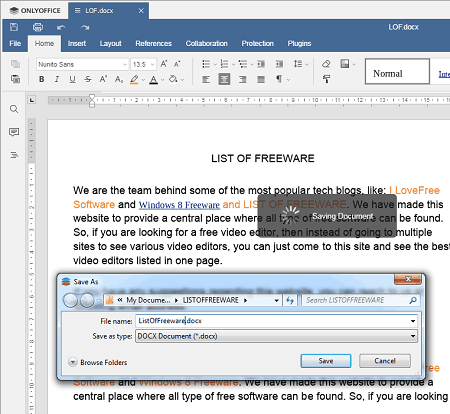The image size is (450, 414).
Task: Toggle bold formatting
Action: point(42,79)
